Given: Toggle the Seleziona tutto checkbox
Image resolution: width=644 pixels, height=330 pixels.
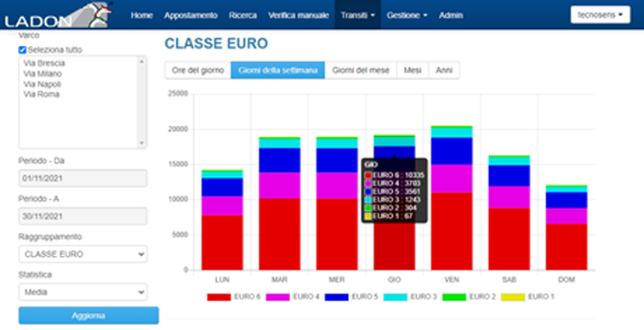Looking at the screenshot, I should point(22,50).
